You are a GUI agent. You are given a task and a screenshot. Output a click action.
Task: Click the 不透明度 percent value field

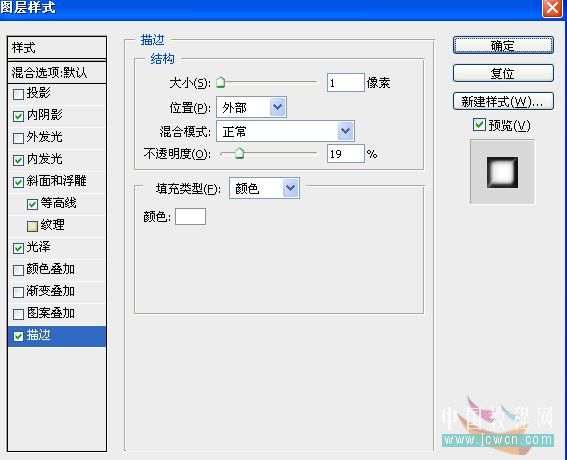point(345,154)
